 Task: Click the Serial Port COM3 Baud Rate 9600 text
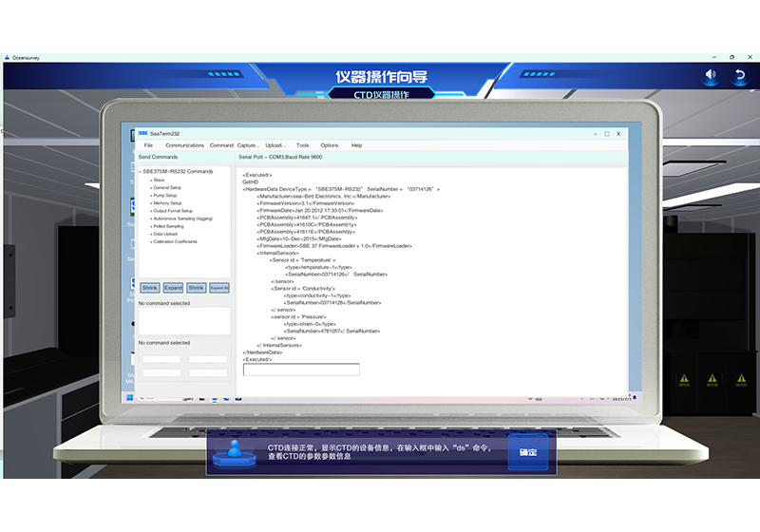pyautogui.click(x=280, y=157)
